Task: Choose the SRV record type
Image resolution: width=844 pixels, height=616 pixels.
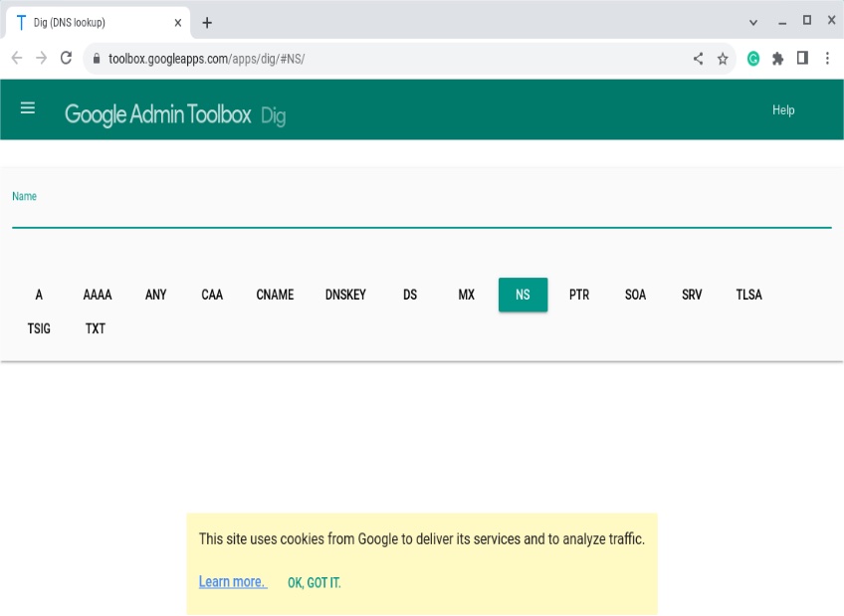Action: coord(692,295)
